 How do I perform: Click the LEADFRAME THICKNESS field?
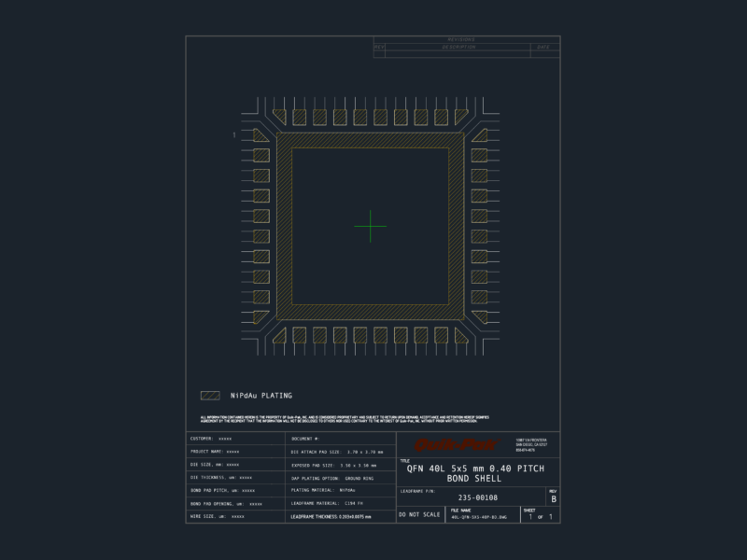[341, 516]
